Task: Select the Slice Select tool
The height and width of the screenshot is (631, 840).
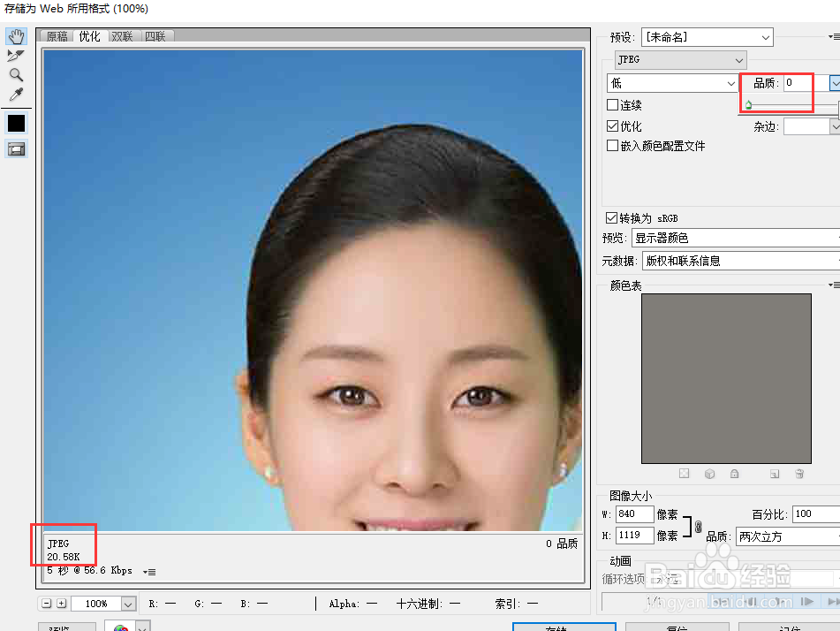Action: click(x=16, y=55)
